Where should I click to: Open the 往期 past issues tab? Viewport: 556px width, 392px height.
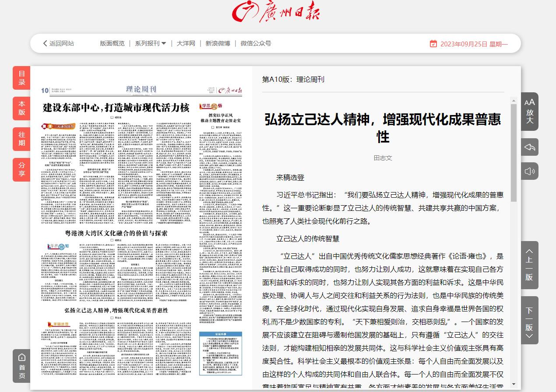21,139
